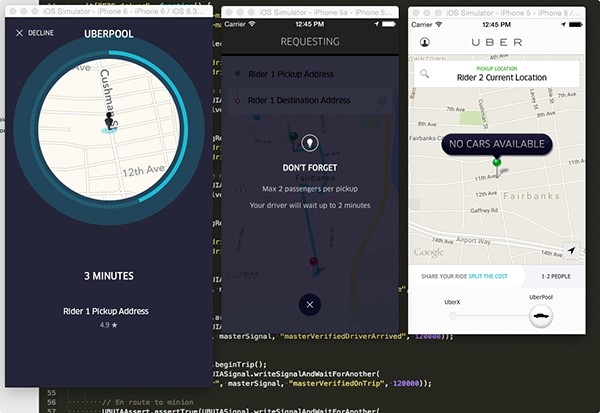Click the Fairbanks label on the Uber map
Screen dimensions: 600x413
[x=531, y=196]
